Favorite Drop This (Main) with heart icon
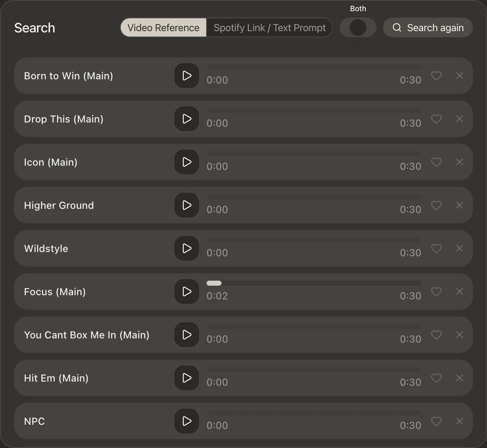Image resolution: width=487 pixels, height=448 pixels. pos(436,119)
